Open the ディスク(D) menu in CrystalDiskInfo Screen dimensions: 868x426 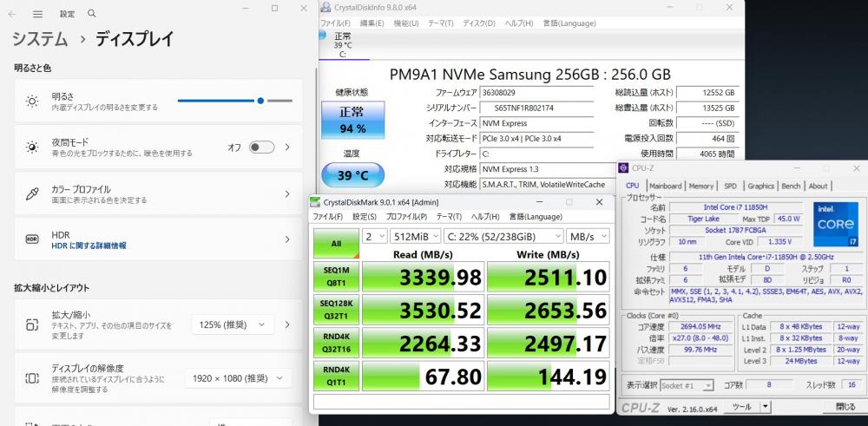tap(479, 23)
